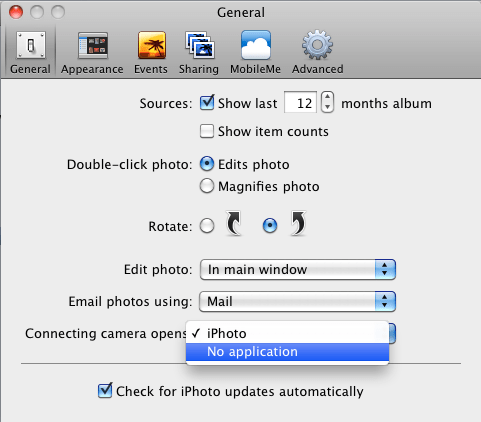The height and width of the screenshot is (422, 481).
Task: Open the Sharing preferences stacked photos icon
Action: 199,45
